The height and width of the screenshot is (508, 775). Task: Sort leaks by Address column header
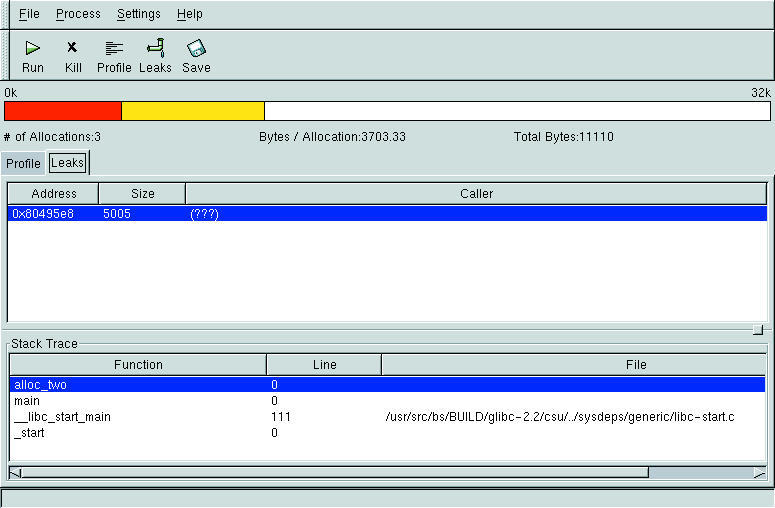click(x=53, y=194)
